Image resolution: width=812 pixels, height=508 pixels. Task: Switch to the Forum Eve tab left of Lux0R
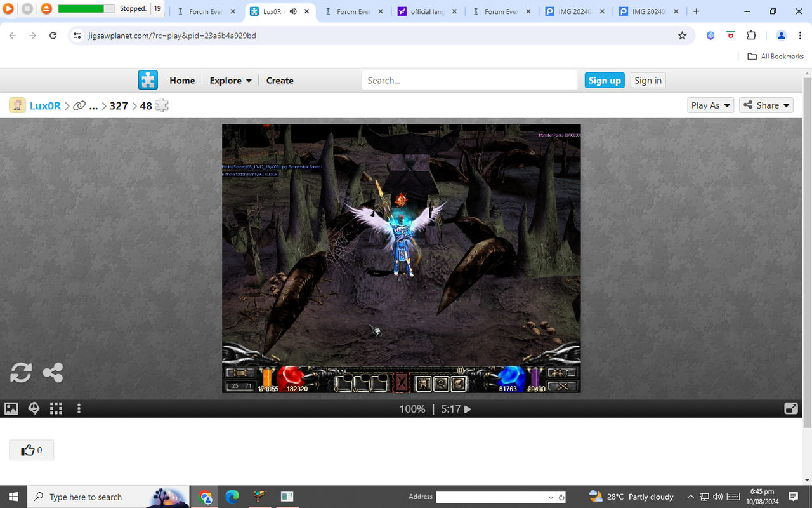pos(207,11)
